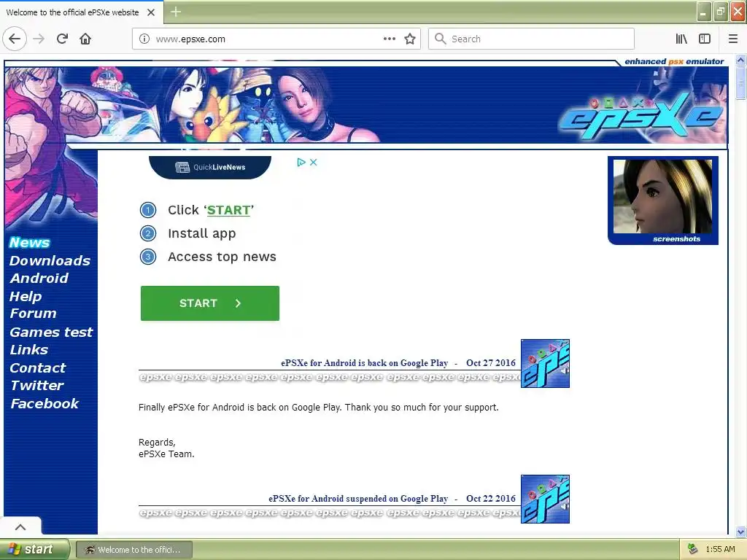This screenshot has width=747, height=560.
Task: Click the AdChoices triangle icon
Action: pyautogui.click(x=301, y=163)
